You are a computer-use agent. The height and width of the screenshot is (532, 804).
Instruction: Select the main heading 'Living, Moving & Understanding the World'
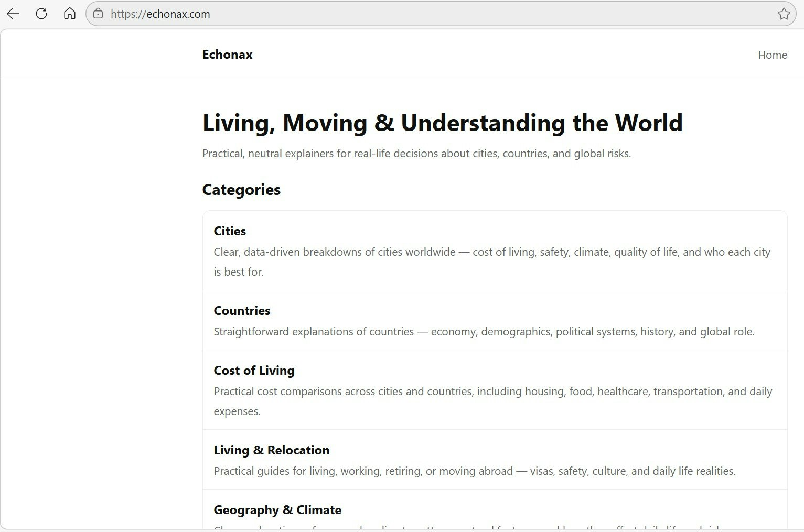442,123
